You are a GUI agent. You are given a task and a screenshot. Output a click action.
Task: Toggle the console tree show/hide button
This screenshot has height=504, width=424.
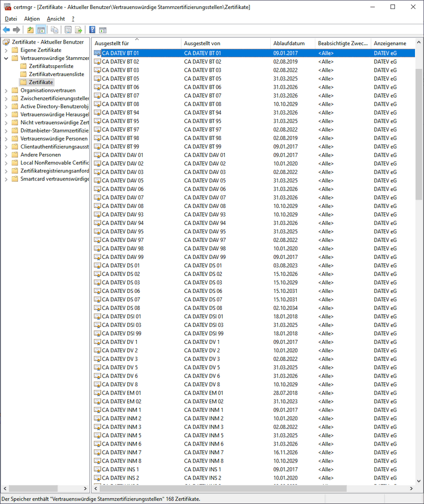coord(41,30)
